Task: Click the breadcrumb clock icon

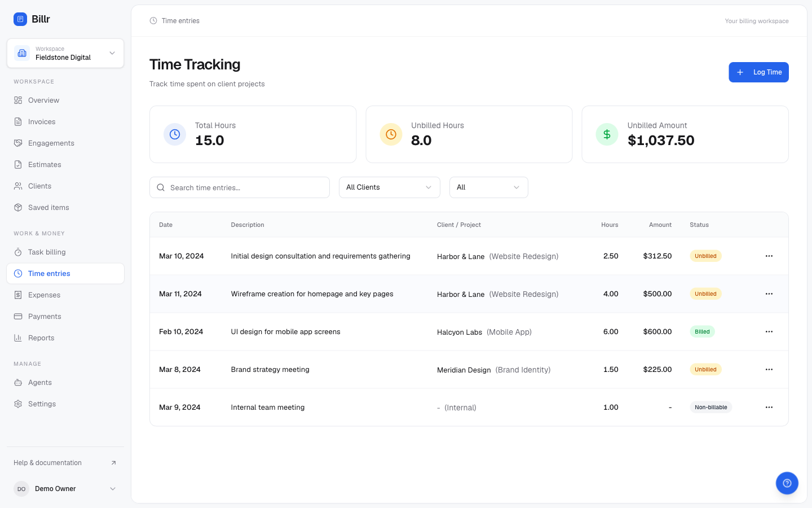Action: [153, 21]
